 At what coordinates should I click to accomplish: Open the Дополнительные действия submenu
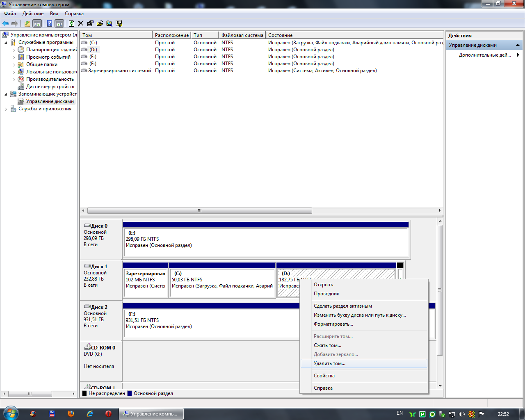[x=485, y=55]
